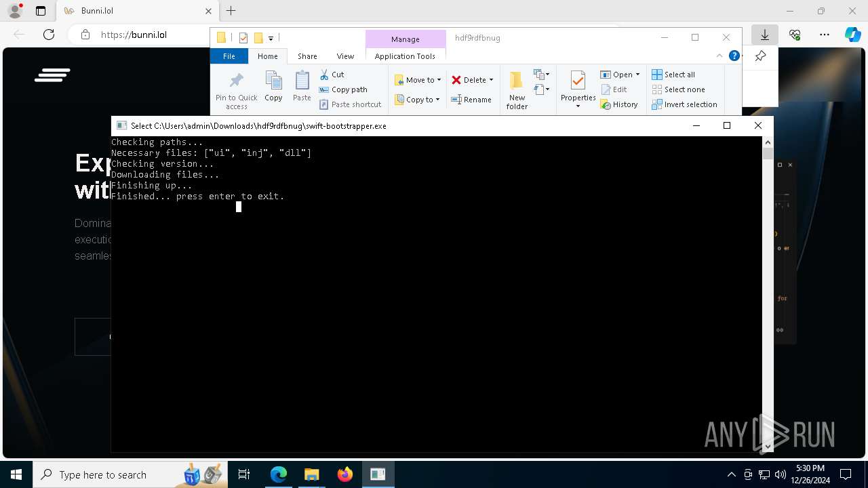The width and height of the screenshot is (868, 488).
Task: Click the address bar showing bunni.lol
Action: [x=134, y=35]
